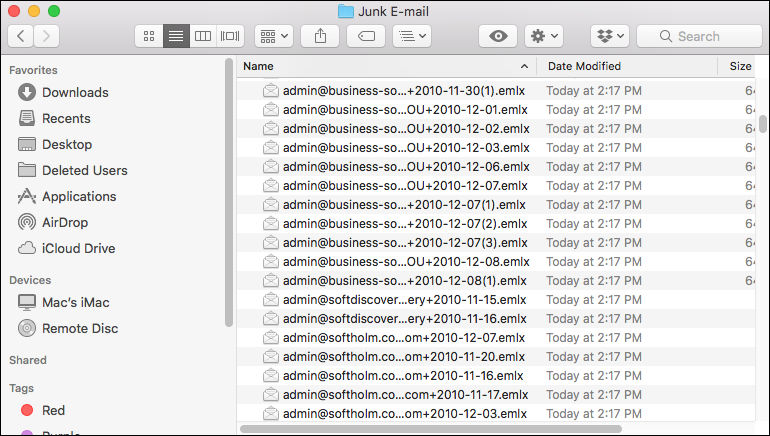Open Downloads in the sidebar

74,92
